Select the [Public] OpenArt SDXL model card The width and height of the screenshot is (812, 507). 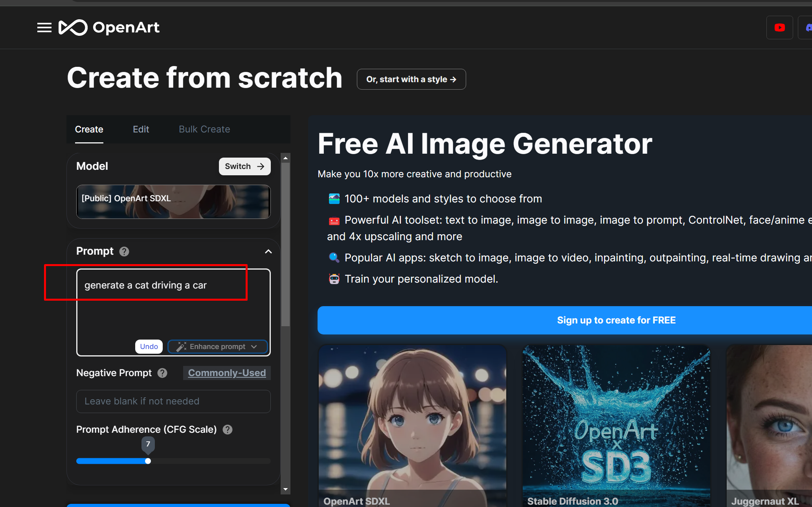[173, 202]
